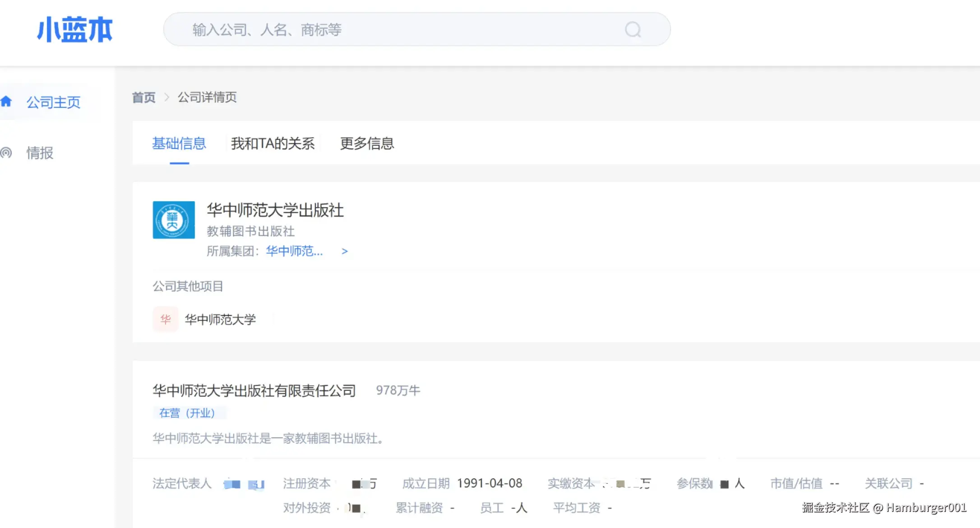980x528 pixels.
Task: Click the 小蓝本 logo
Action: point(74,30)
